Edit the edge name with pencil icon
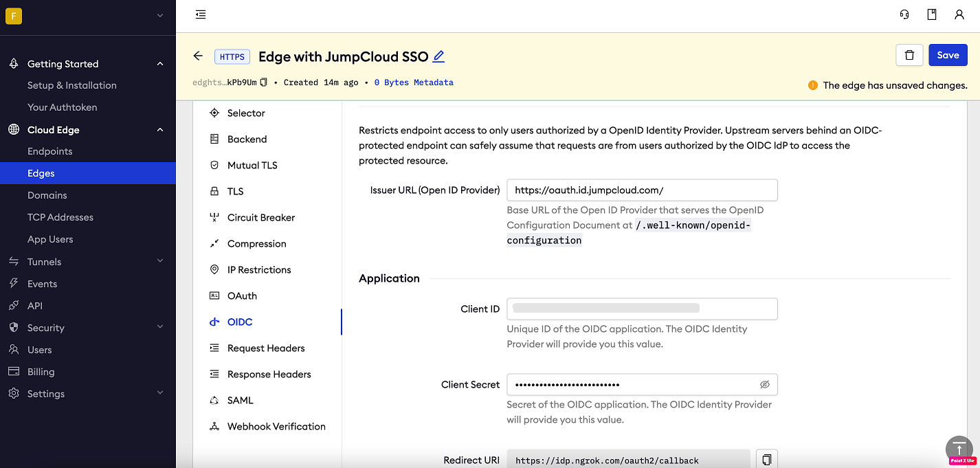This screenshot has height=468, width=980. [438, 56]
